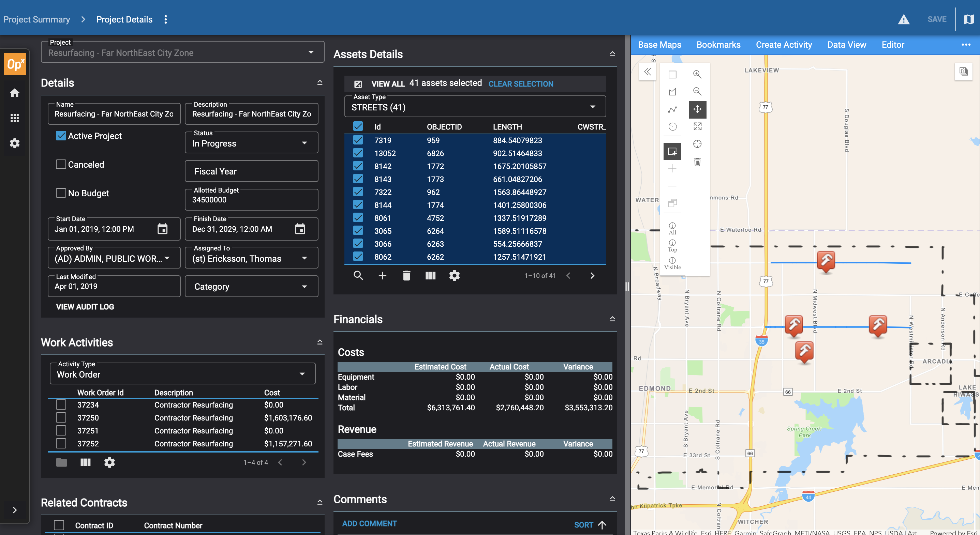This screenshot has width=980, height=535.
Task: Click the search icon under assets table
Action: pos(358,276)
